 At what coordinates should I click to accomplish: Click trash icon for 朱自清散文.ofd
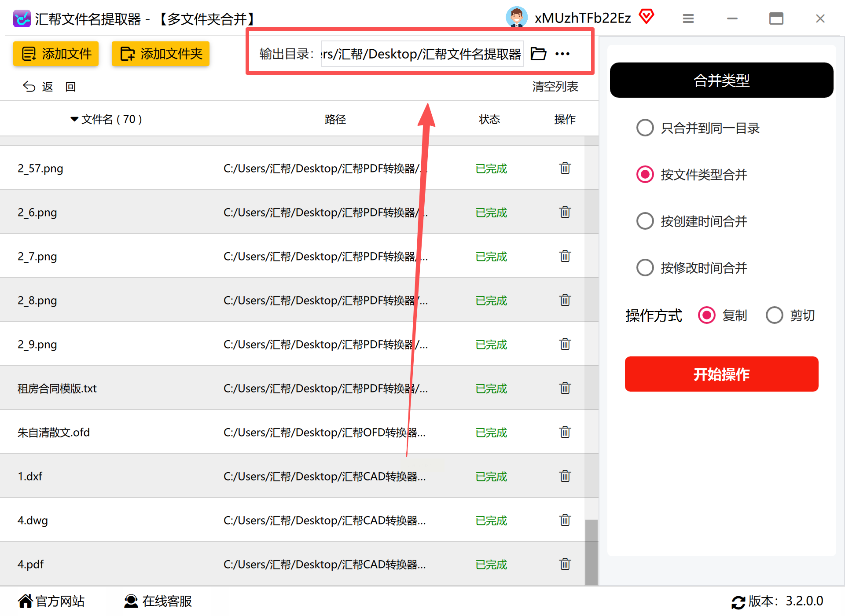pyautogui.click(x=565, y=432)
